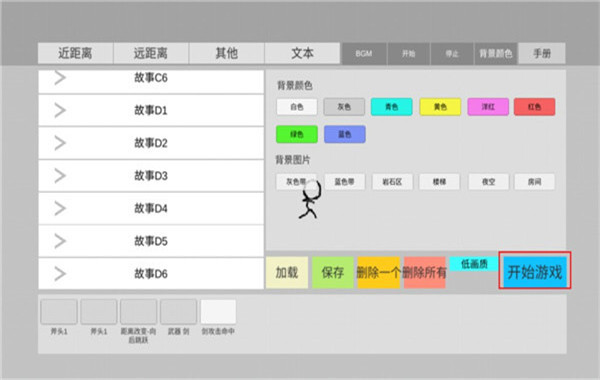
Task: Select the 剑攻击命中 action slot
Action: 218,312
